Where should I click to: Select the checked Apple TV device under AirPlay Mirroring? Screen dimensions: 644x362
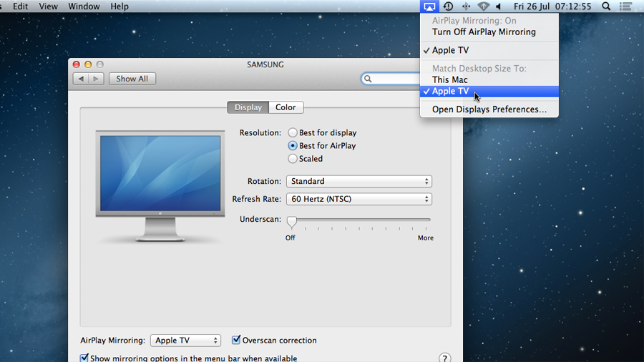(x=489, y=50)
